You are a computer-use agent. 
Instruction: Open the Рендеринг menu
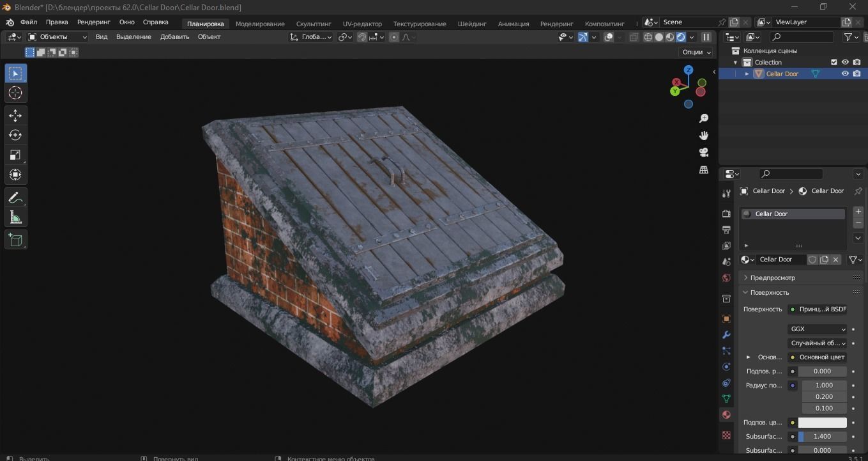(x=94, y=22)
